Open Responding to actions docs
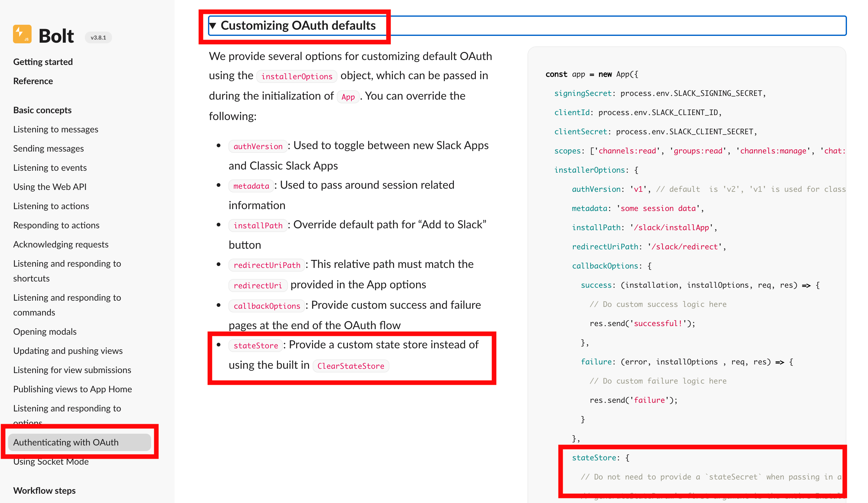Screen dimensions: 868x503 (x=56, y=225)
